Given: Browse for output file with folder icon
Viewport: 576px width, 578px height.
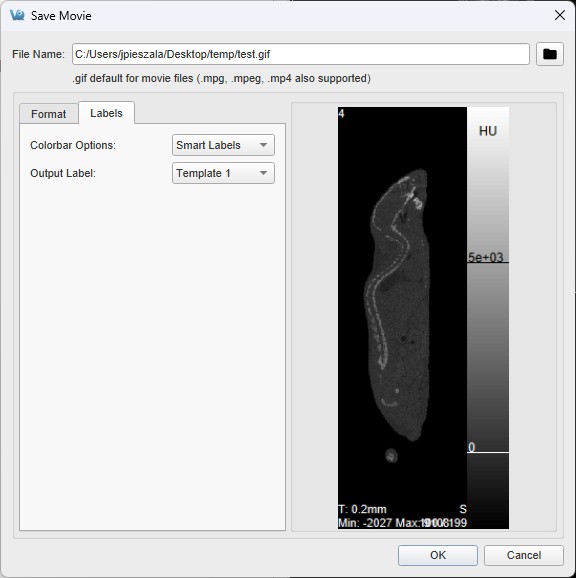Looking at the screenshot, I should [549, 54].
